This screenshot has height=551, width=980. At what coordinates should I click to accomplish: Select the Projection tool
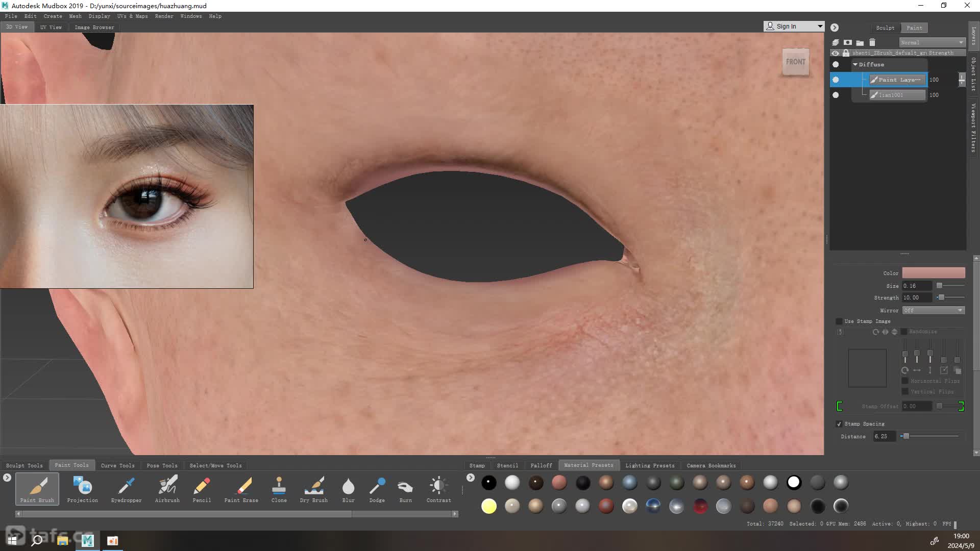pyautogui.click(x=82, y=489)
